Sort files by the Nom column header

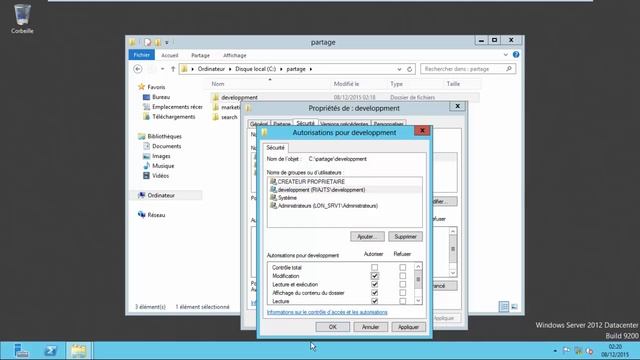pos(218,84)
